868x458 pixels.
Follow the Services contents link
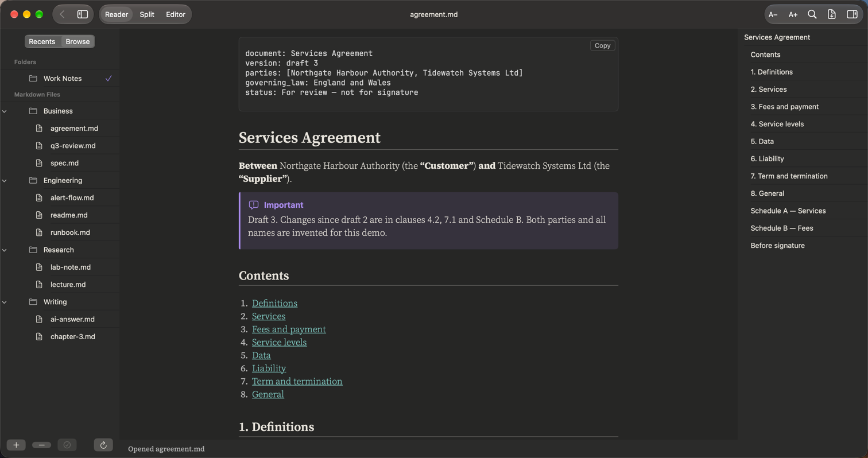click(269, 316)
